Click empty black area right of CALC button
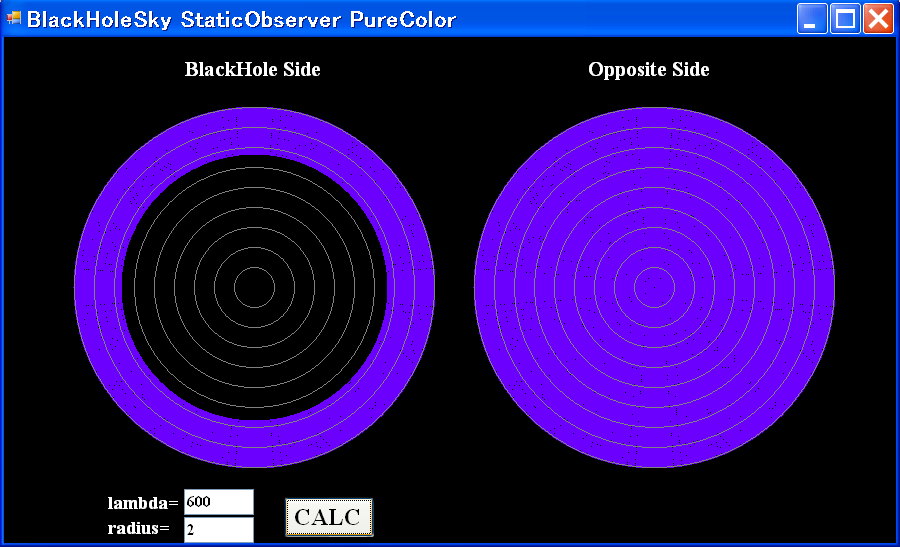 [600, 515]
